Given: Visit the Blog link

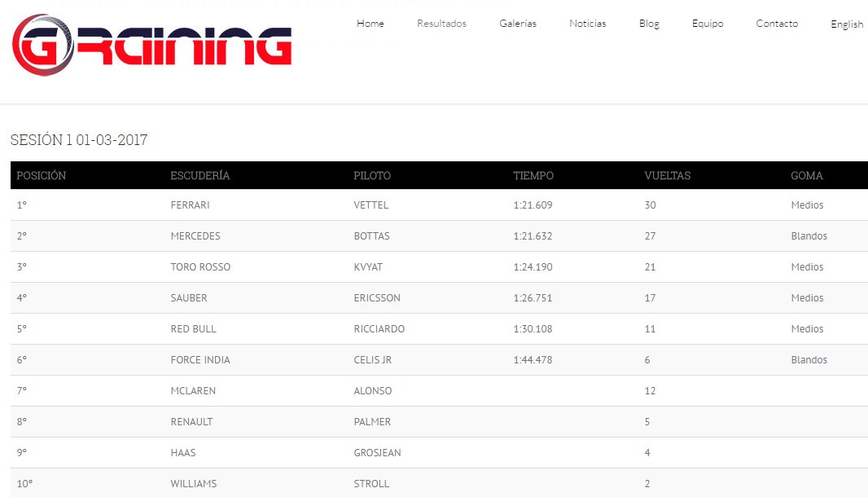Looking at the screenshot, I should pyautogui.click(x=649, y=24).
